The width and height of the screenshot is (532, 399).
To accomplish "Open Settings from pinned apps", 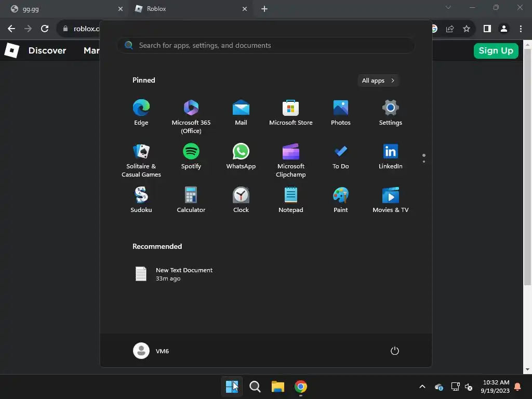I will [x=391, y=113].
